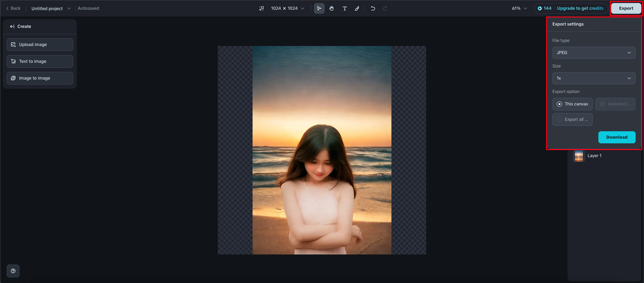Select the brush drawing tool
Image resolution: width=644 pixels, height=283 pixels.
357,9
